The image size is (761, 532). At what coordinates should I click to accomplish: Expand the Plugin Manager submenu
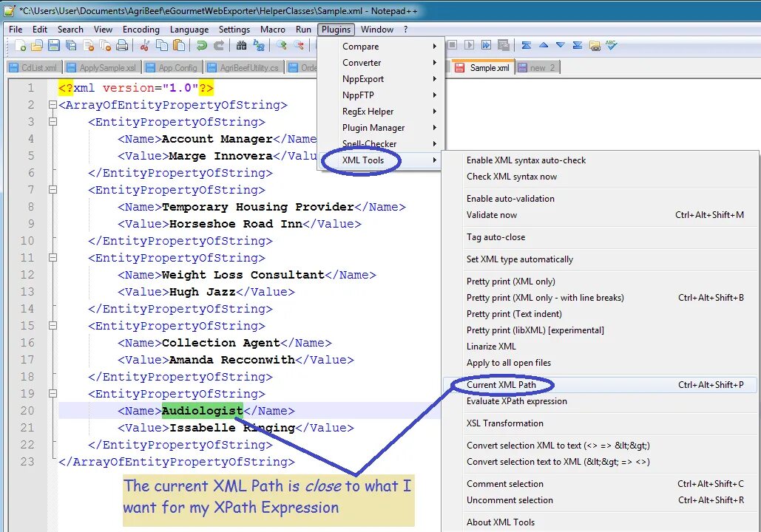click(x=381, y=128)
